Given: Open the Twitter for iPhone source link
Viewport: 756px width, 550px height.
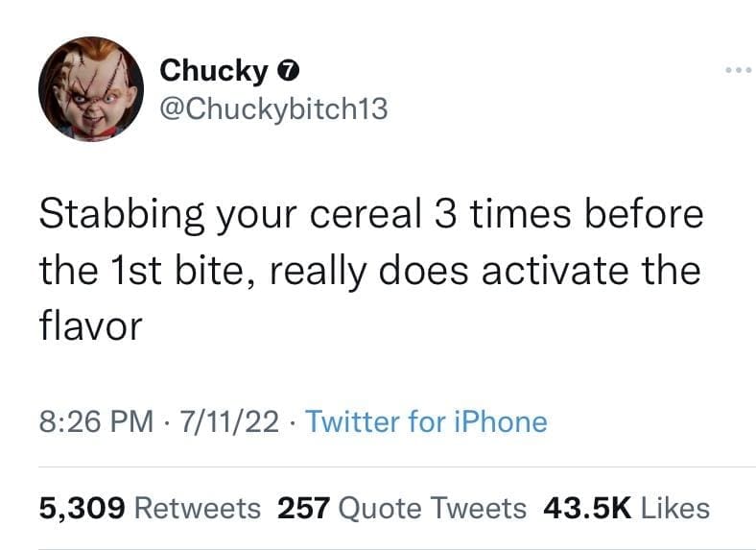Looking at the screenshot, I should (x=425, y=421).
